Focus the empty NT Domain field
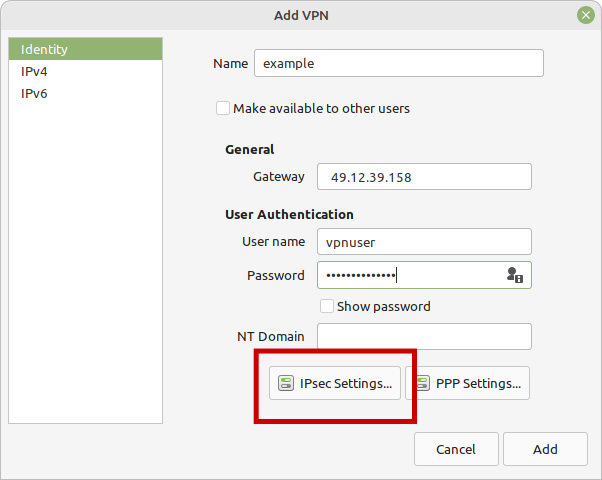 (x=424, y=336)
